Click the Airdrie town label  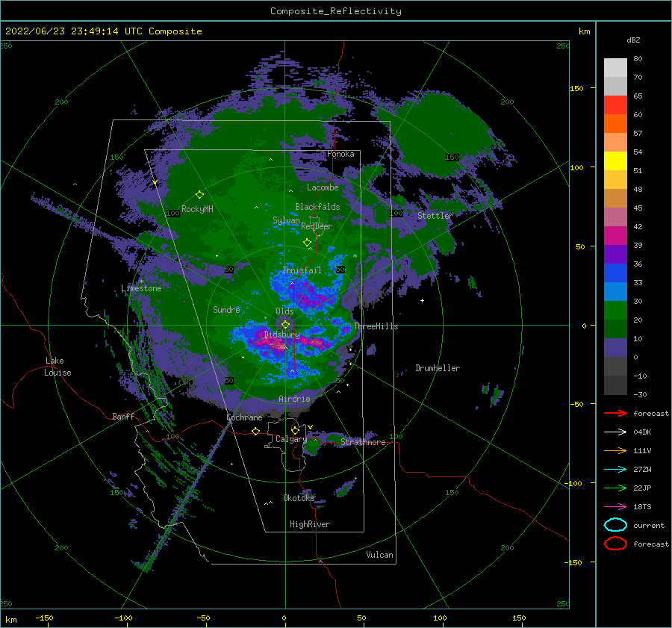point(294,399)
